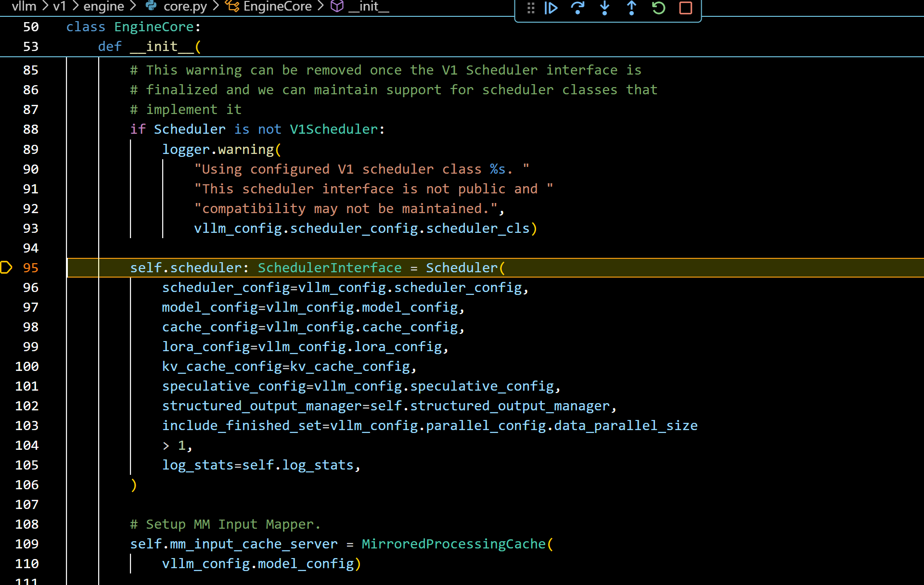Toggle breakpoint in gutter beside line 109
This screenshot has width=924, height=585.
point(6,544)
